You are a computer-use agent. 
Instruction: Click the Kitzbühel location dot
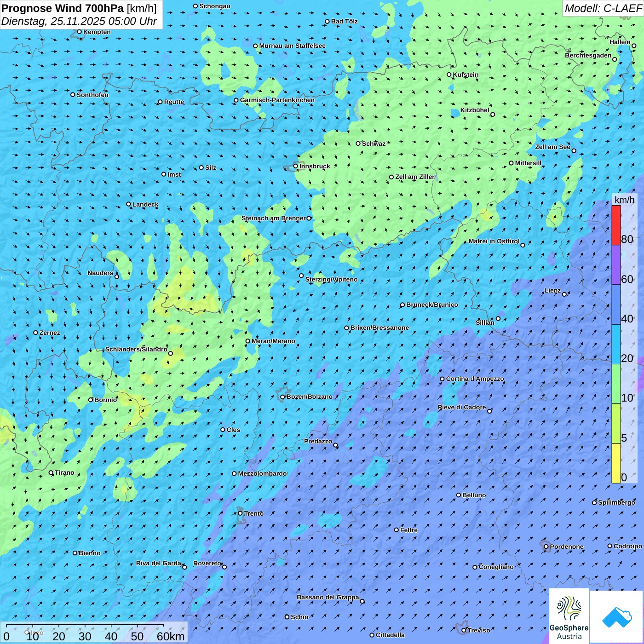(493, 115)
